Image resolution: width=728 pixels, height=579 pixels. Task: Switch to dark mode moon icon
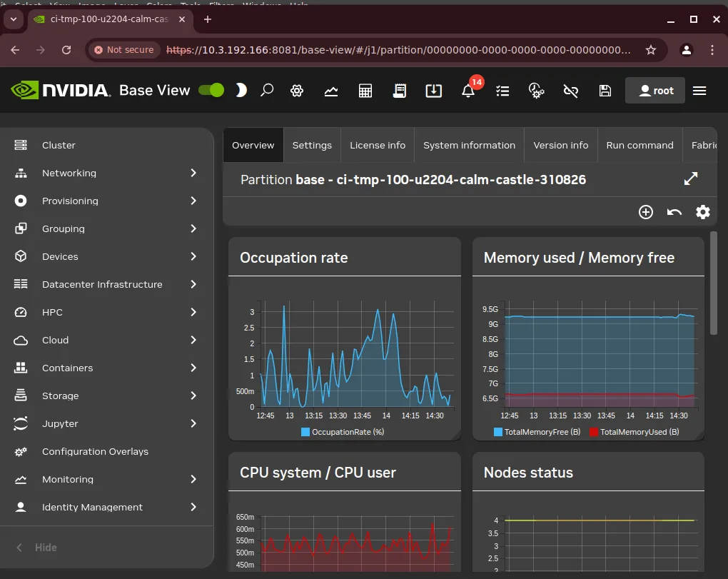241,90
